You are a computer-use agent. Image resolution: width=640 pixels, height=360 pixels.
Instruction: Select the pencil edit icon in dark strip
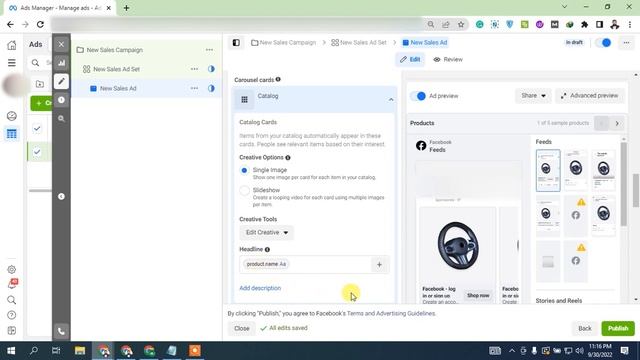point(61,82)
